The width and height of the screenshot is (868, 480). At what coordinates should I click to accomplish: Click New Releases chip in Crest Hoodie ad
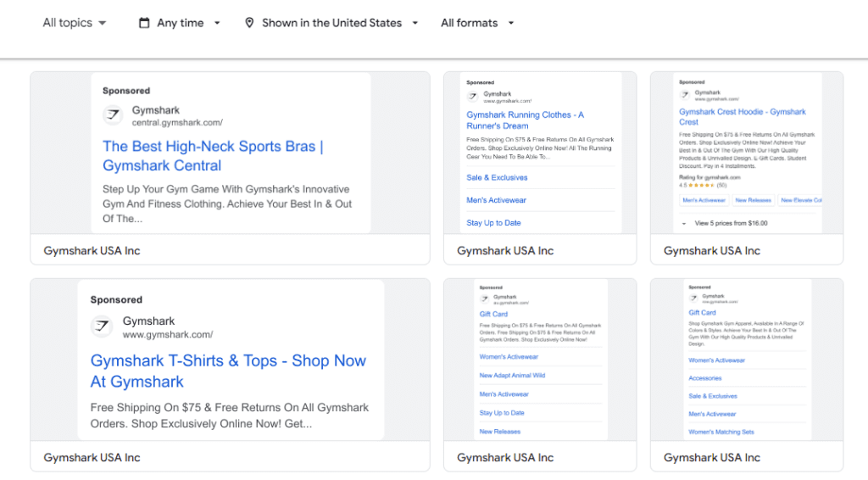click(753, 200)
